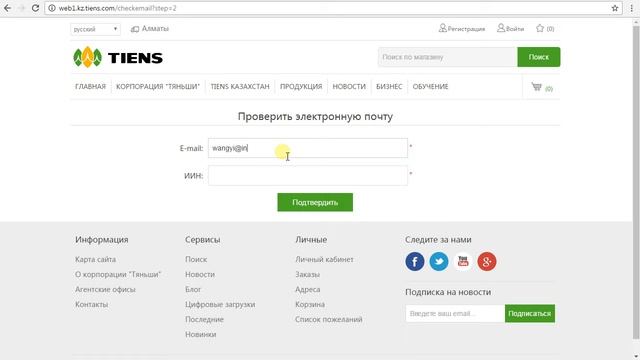
Task: Open the Twitter social icon
Action: coord(439,262)
